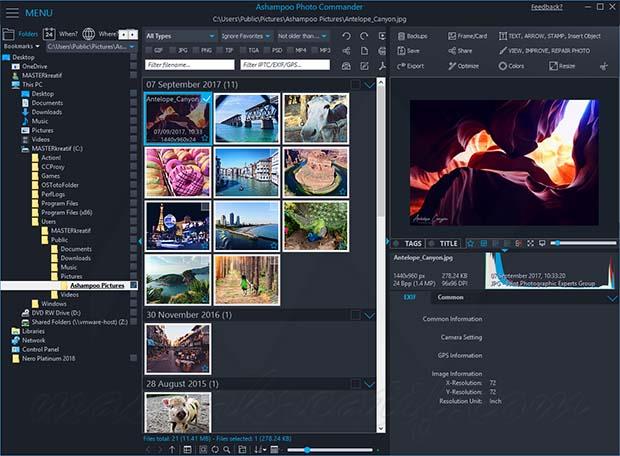
Task: Enable the MP4 file type filter
Action: coord(291,50)
